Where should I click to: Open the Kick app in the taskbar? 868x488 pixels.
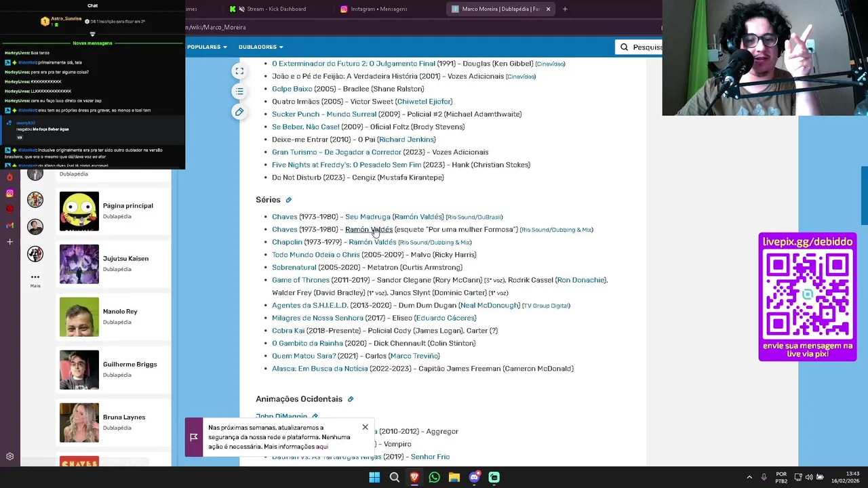[x=494, y=477]
